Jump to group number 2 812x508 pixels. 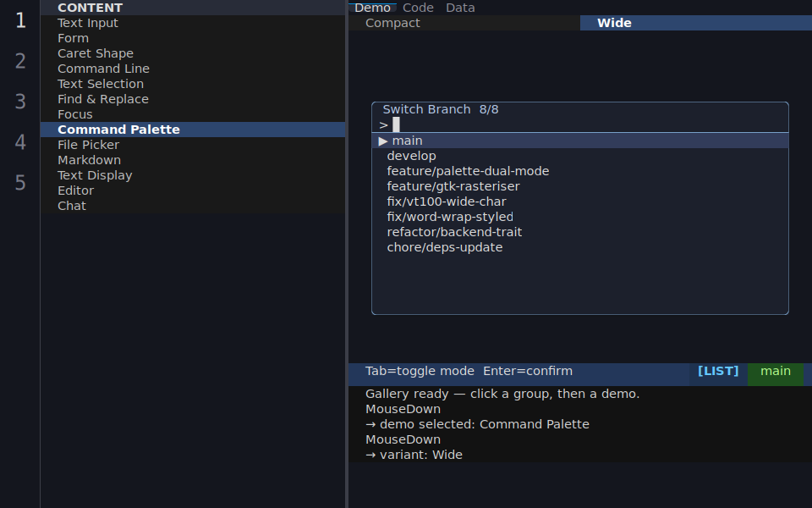click(x=20, y=61)
